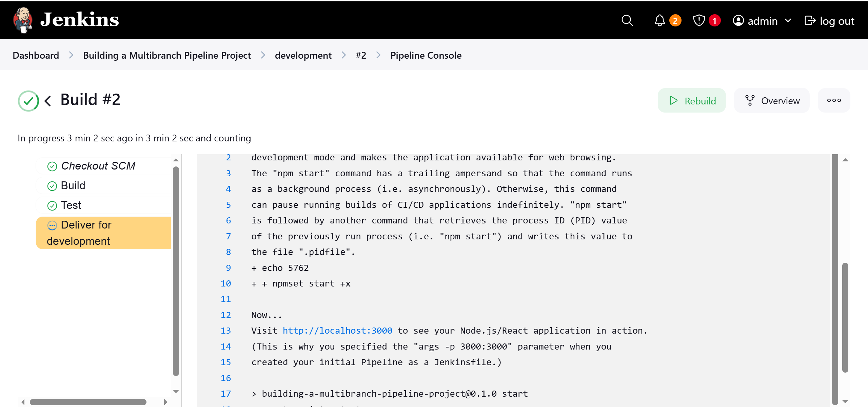Expand chevron after development breadcrumb
The height and width of the screenshot is (416, 868).
click(343, 55)
